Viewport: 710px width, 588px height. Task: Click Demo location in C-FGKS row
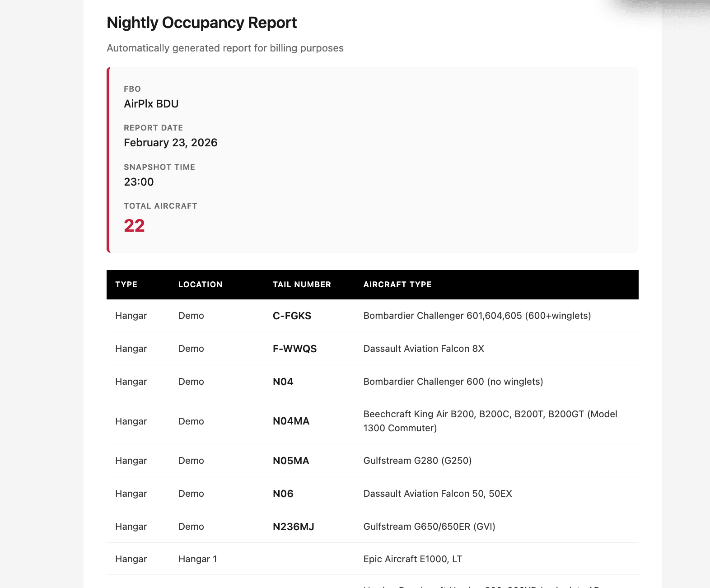191,316
